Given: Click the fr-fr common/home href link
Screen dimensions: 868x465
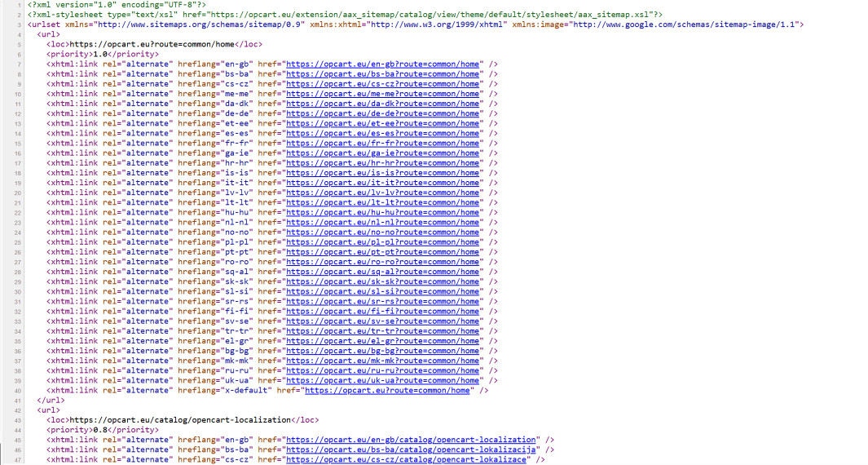Looking at the screenshot, I should coord(382,143).
